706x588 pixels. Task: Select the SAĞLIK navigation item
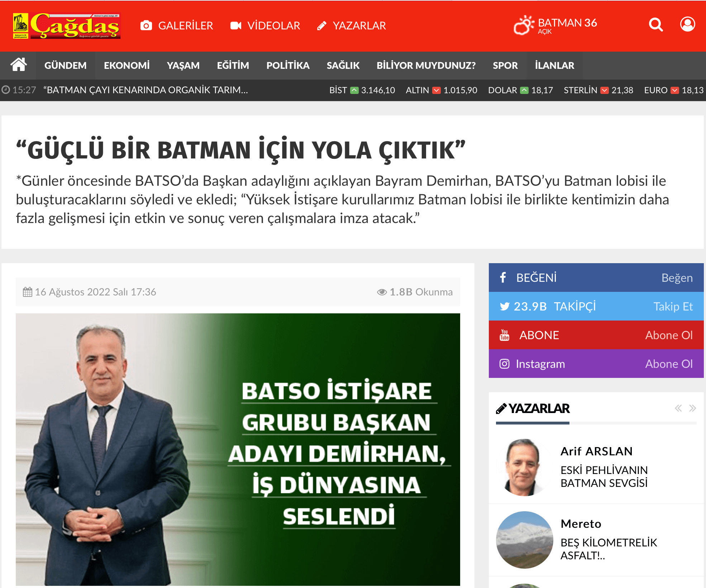coord(343,65)
